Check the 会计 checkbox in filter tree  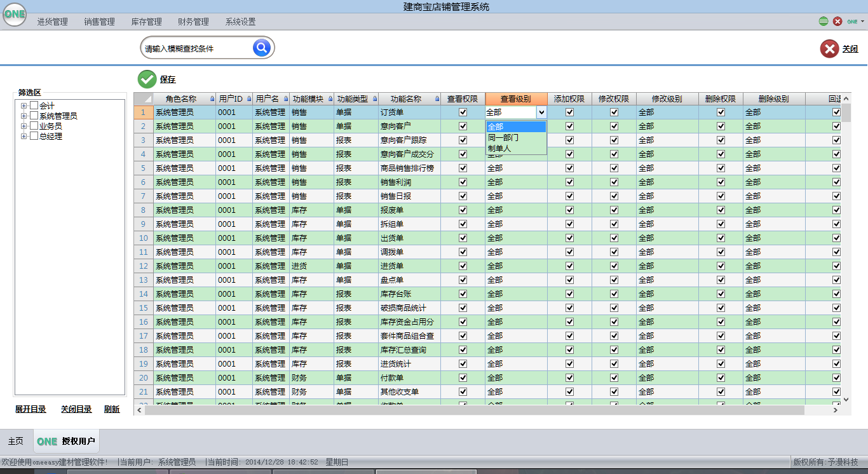34,105
